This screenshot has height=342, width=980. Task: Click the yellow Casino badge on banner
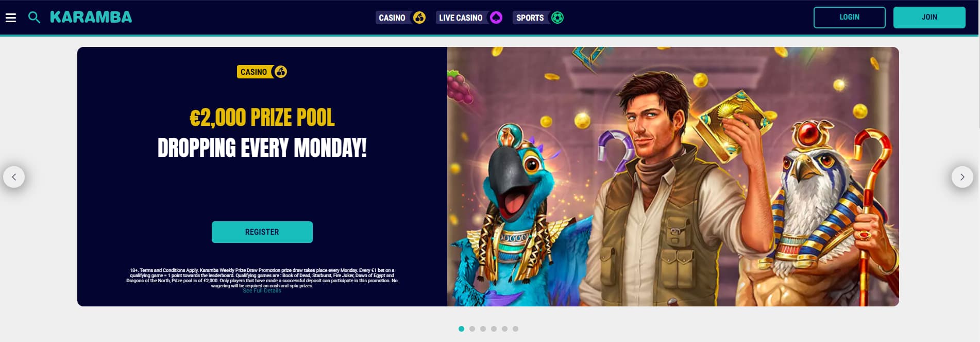[x=262, y=72]
